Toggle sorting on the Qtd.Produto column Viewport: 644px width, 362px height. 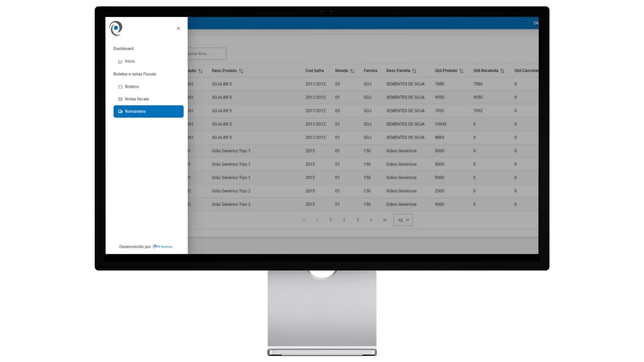[462, 71]
